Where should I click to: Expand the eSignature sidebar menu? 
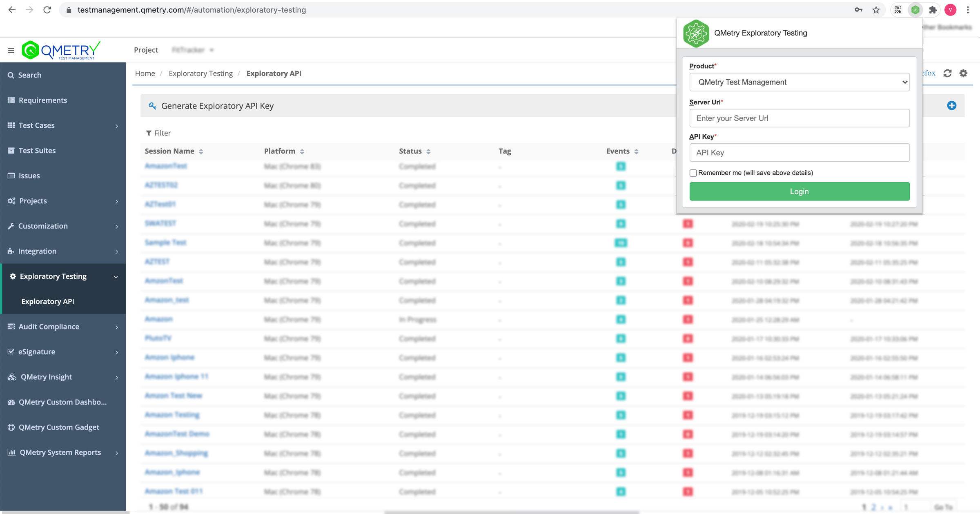(117, 352)
